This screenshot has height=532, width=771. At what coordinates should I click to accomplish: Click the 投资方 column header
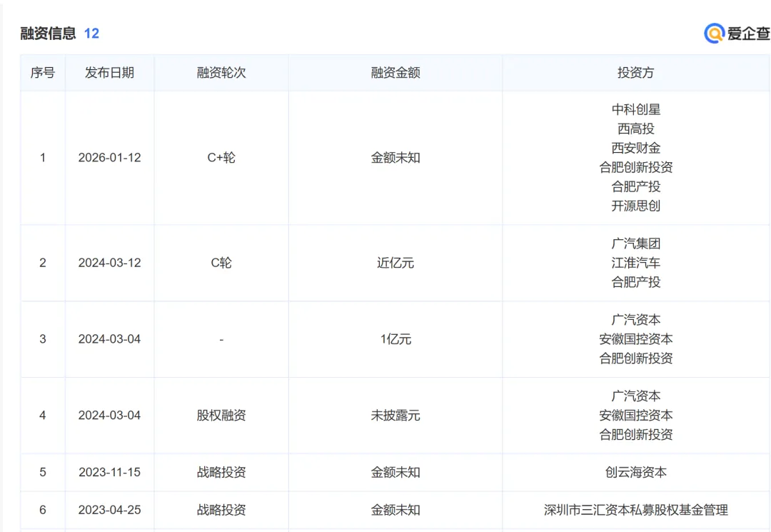[636, 73]
